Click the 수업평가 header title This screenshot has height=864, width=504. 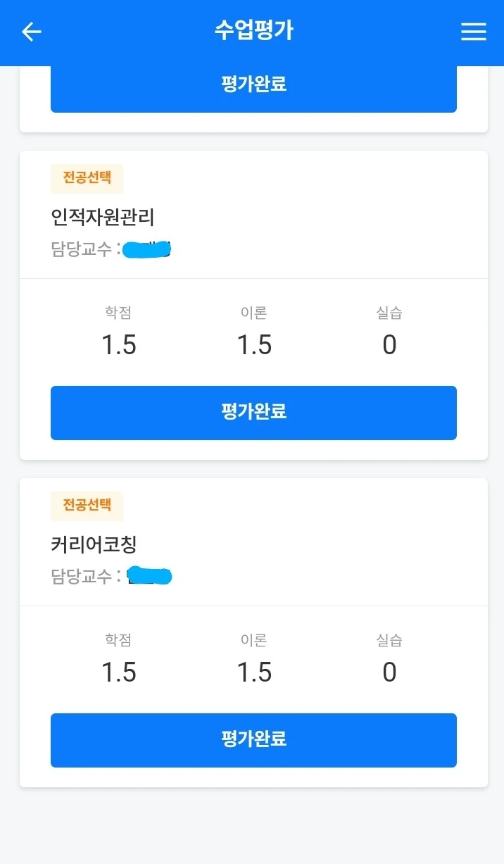point(253,31)
